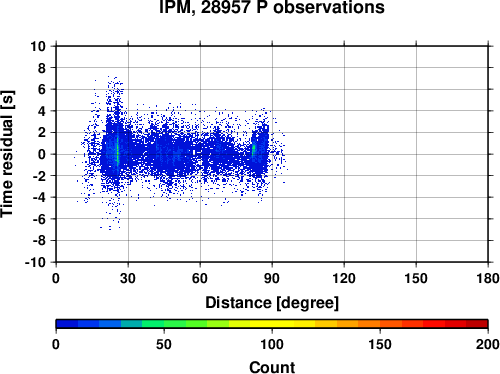Click the y-axis tick label -10

coord(35,262)
